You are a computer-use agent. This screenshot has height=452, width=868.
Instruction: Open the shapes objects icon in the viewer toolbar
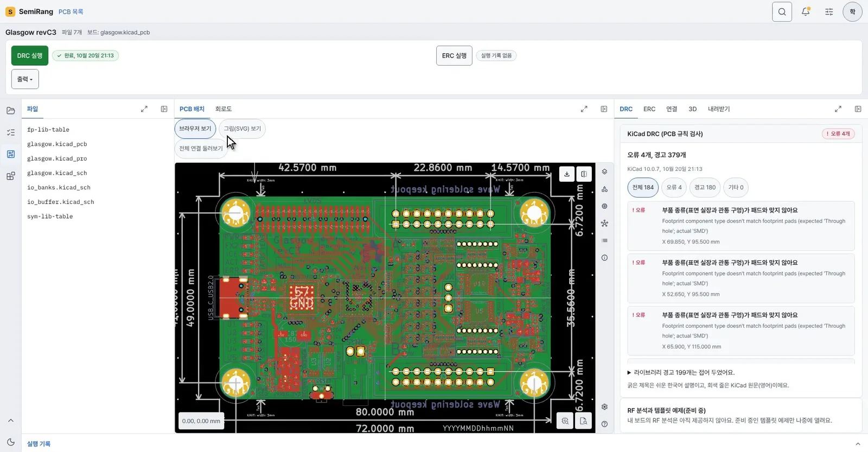(604, 189)
